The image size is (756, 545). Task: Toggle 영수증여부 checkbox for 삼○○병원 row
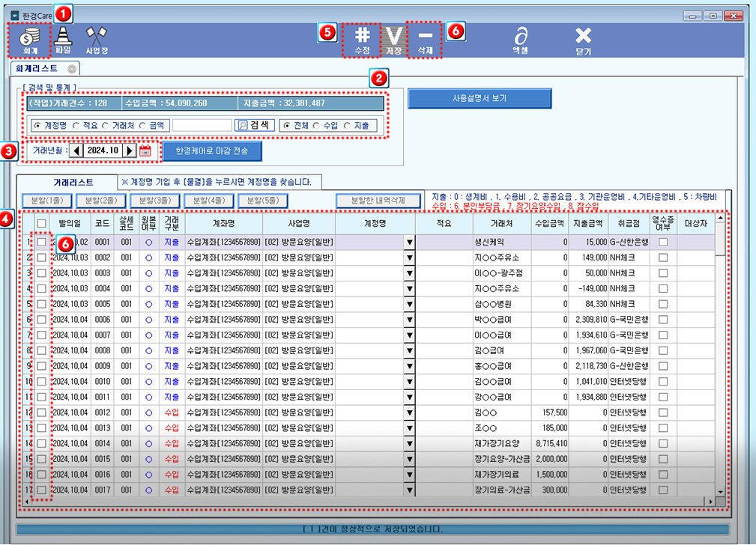(x=663, y=304)
